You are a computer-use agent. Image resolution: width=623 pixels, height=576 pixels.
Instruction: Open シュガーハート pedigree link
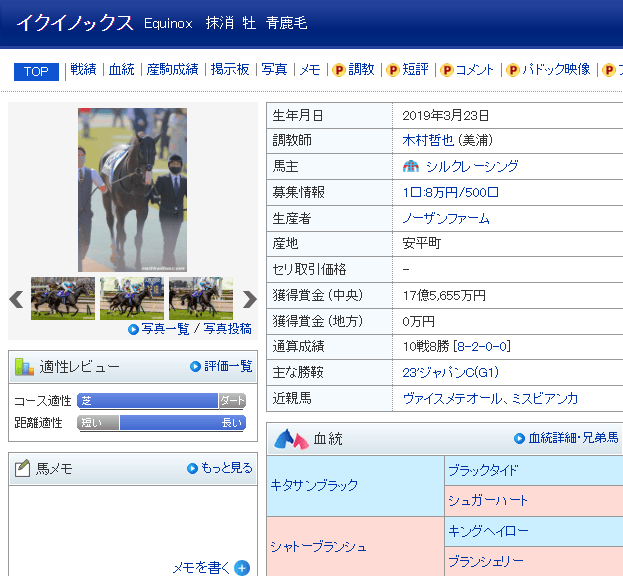488,500
